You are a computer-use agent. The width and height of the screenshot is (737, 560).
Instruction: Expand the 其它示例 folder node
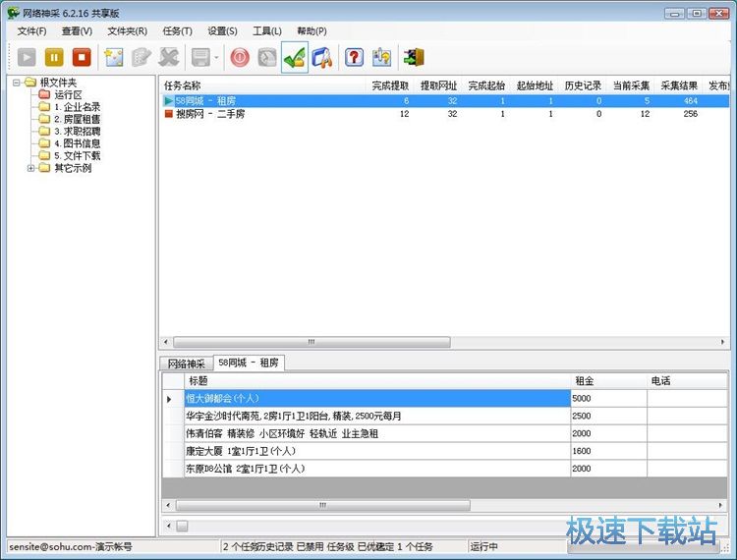click(x=31, y=168)
